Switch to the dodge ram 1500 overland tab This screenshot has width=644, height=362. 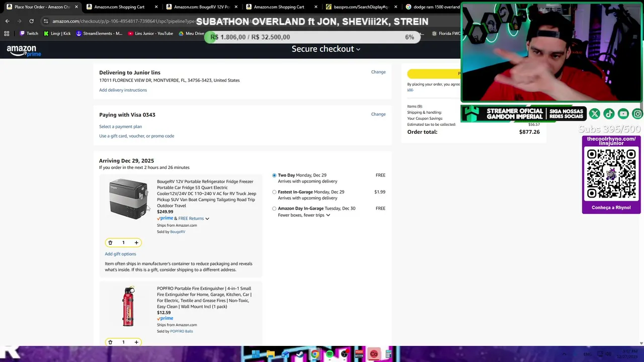(x=433, y=7)
